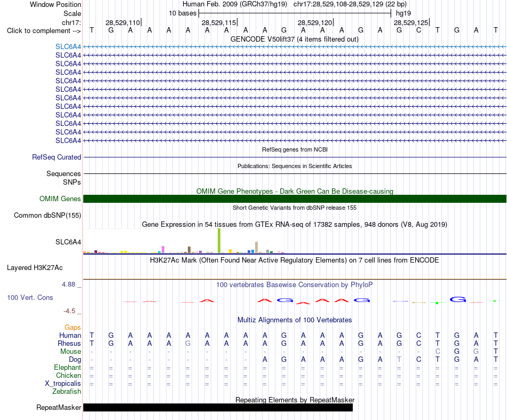Click the gray G in the Rhesus row
The width and height of the screenshot is (507, 420).
tap(188, 343)
